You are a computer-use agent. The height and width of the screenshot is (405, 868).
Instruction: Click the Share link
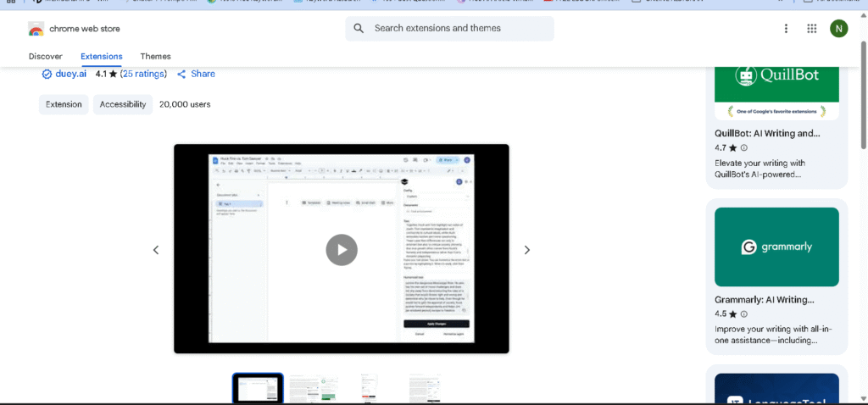(203, 75)
